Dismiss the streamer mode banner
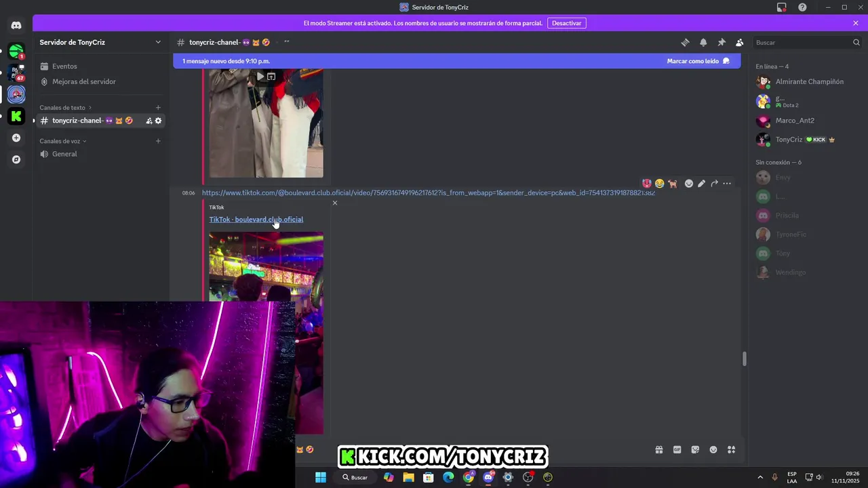This screenshot has height=488, width=868. [856, 23]
